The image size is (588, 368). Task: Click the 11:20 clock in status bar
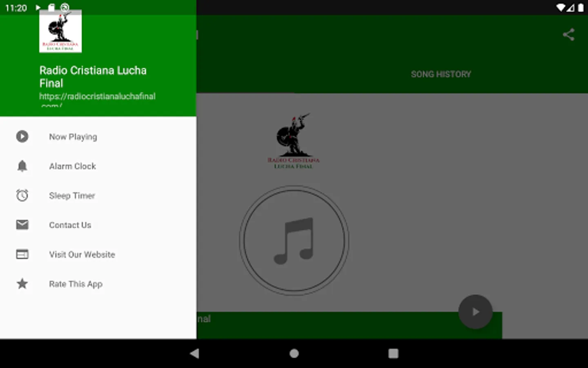16,8
